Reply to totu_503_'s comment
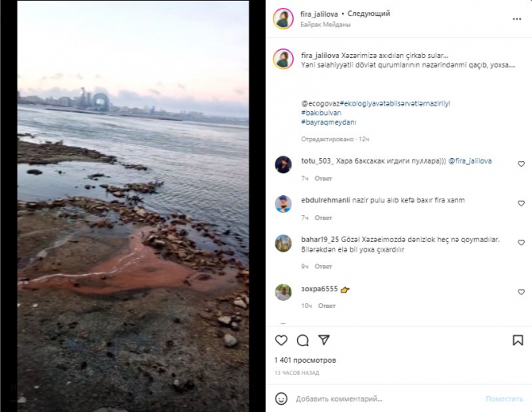Image resolution: width=532 pixels, height=412 pixels. [323, 179]
